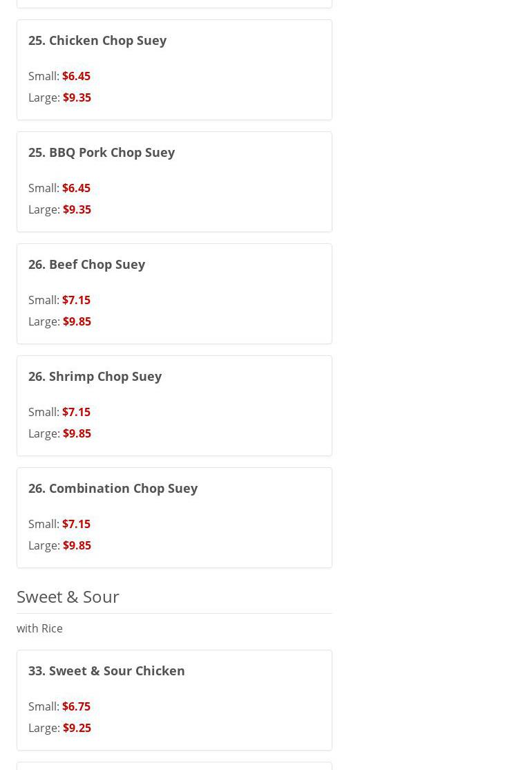Choose the Shrimp Chop Suey item

95,376
